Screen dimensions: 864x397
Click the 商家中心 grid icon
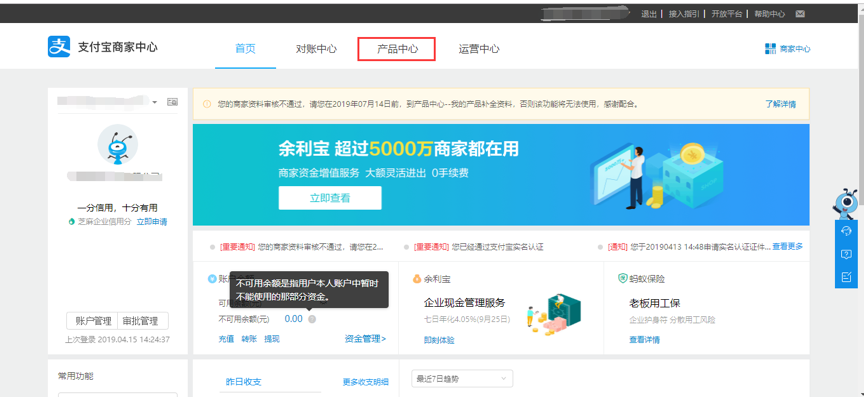pyautogui.click(x=770, y=49)
